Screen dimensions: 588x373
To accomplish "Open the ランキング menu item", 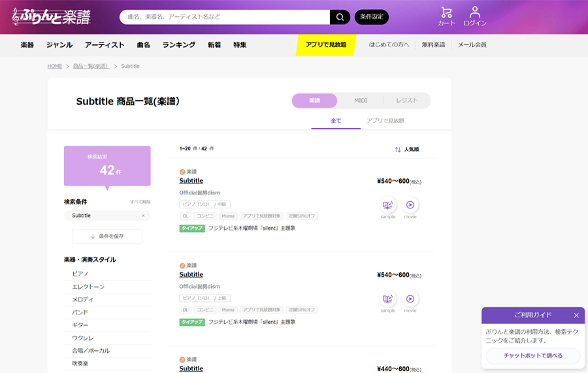I will coord(179,45).
